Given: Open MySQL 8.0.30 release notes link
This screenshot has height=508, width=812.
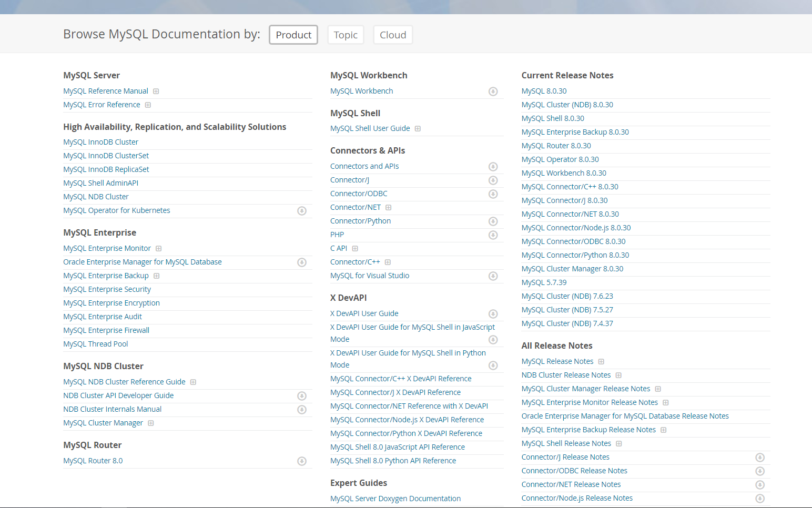Looking at the screenshot, I should coord(544,91).
